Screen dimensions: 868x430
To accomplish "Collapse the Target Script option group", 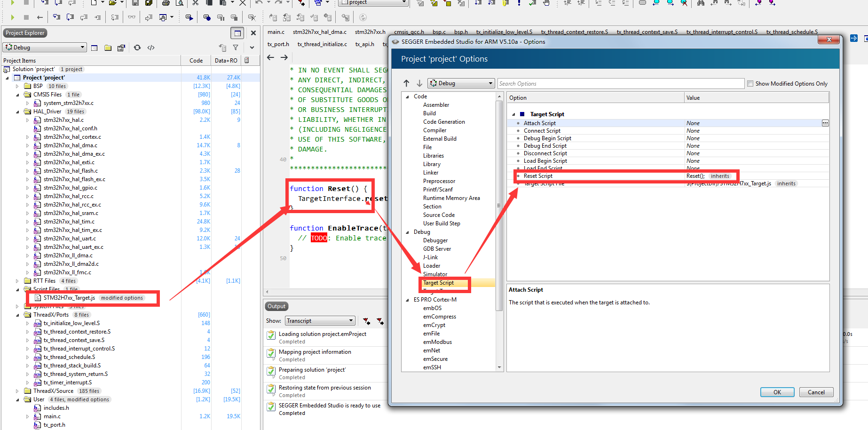I will [513, 114].
